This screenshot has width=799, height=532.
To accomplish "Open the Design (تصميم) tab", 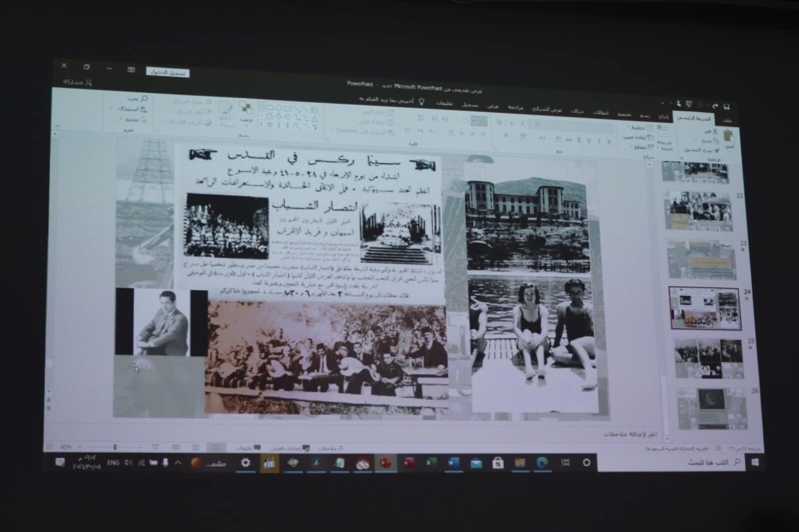I will (624, 115).
